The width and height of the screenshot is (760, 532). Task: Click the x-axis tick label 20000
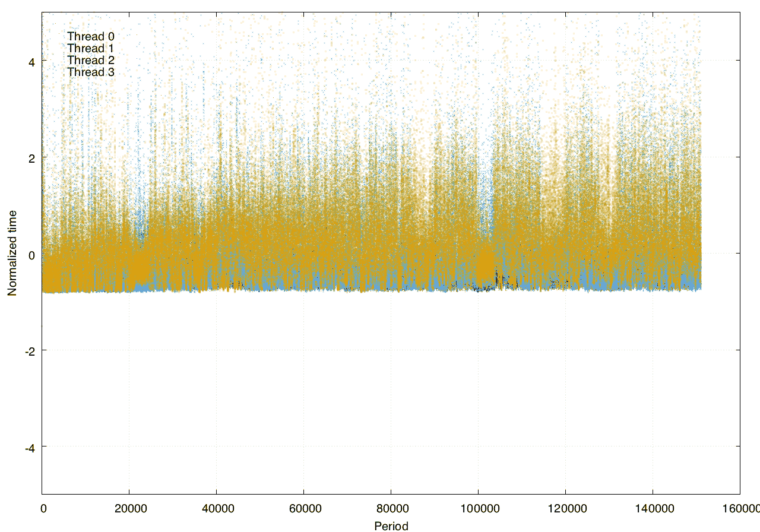(129, 509)
